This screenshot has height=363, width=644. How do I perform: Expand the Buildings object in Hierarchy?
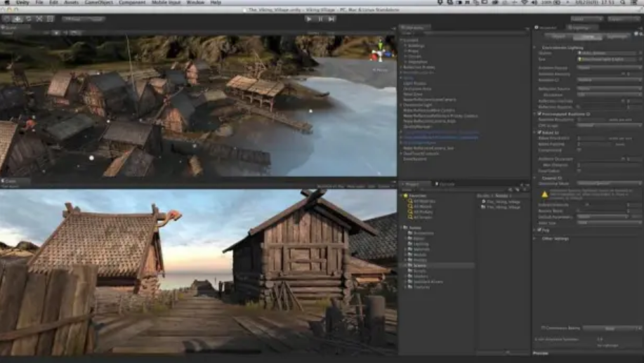coord(405,46)
